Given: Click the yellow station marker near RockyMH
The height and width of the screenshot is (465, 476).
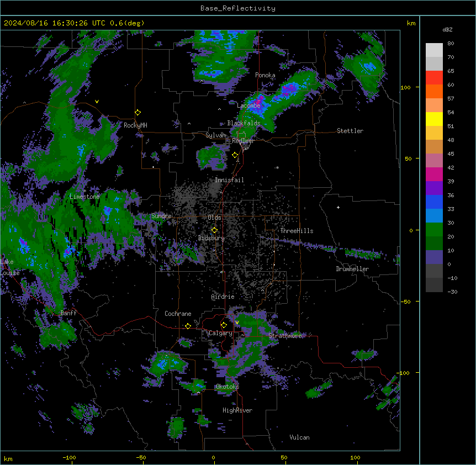Looking at the screenshot, I should tap(138, 113).
